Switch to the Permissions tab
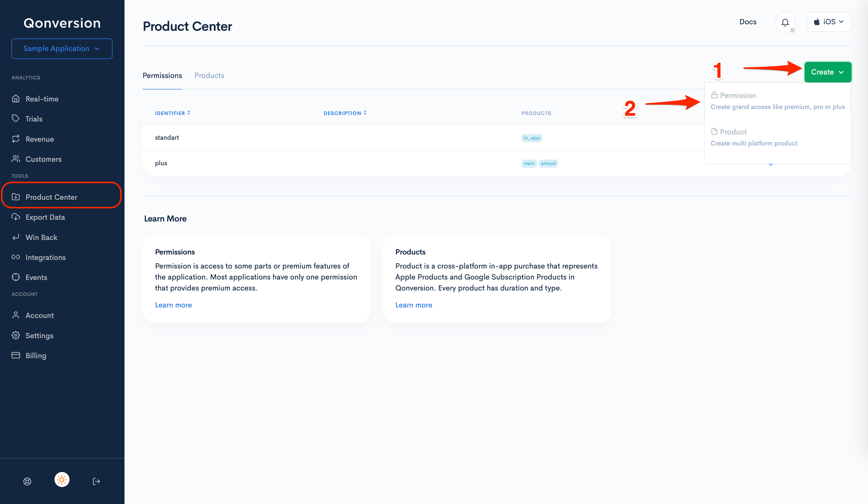The image size is (868, 504). (x=162, y=75)
